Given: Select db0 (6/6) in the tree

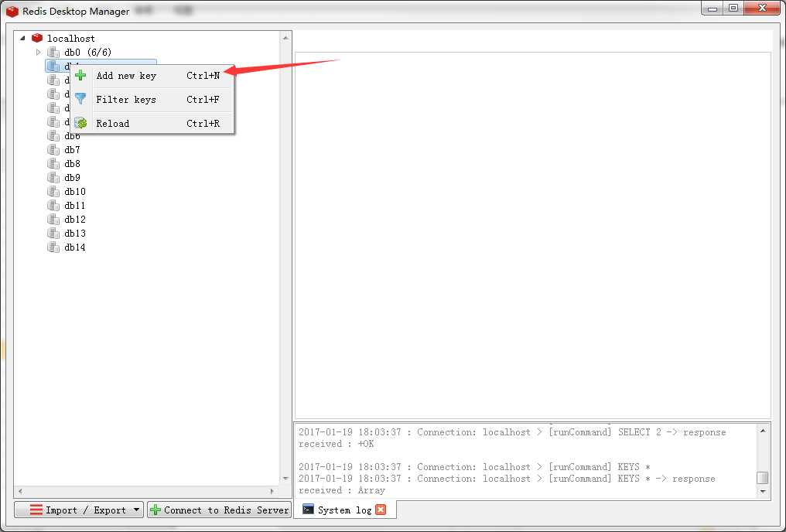Looking at the screenshot, I should tap(87, 52).
